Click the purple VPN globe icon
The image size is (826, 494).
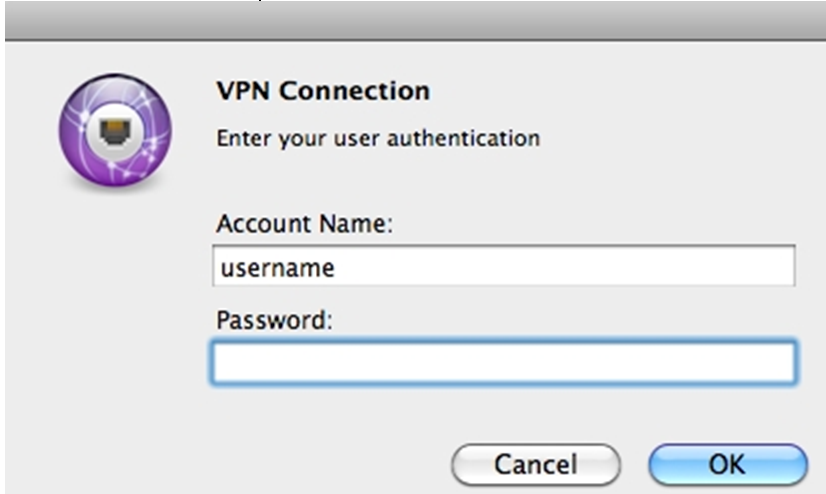pyautogui.click(x=115, y=130)
